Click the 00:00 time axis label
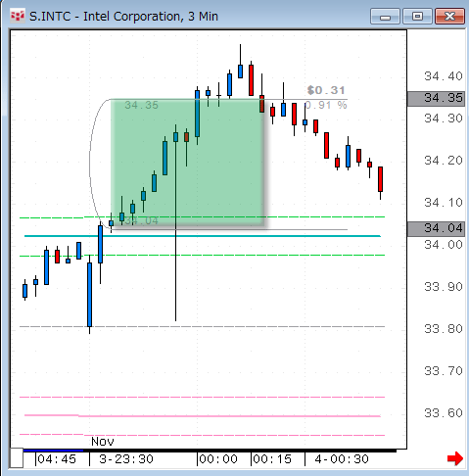This screenshot has width=469, height=476. 218,459
